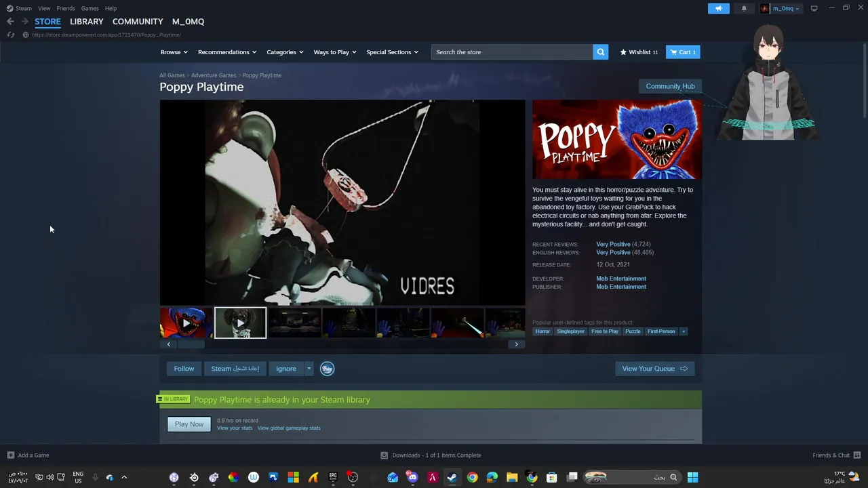Open the arrow dropdown beside Ignore
This screenshot has width=868, height=488.
coord(309,369)
